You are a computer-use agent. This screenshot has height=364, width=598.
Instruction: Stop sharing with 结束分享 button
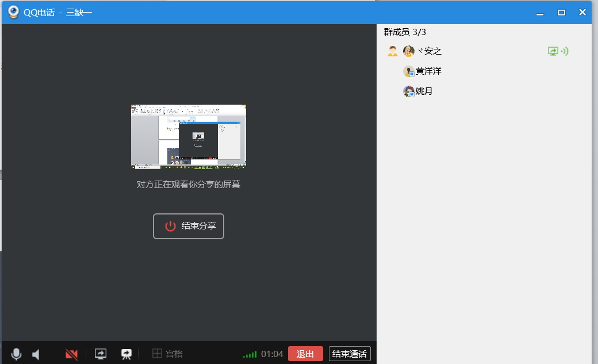189,226
